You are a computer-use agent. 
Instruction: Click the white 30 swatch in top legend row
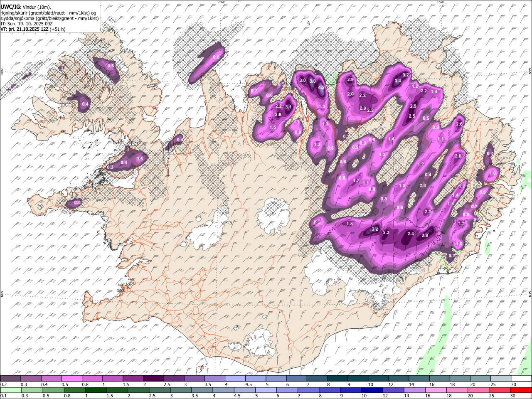click(x=521, y=379)
